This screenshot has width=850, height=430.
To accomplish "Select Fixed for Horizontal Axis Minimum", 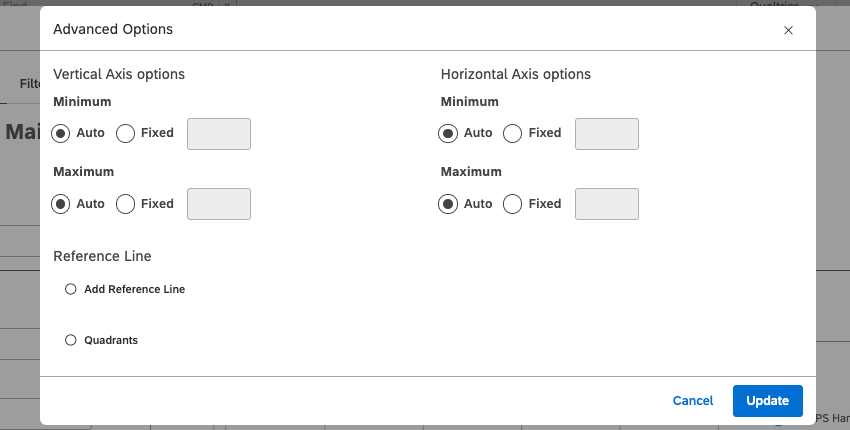I will pos(513,133).
